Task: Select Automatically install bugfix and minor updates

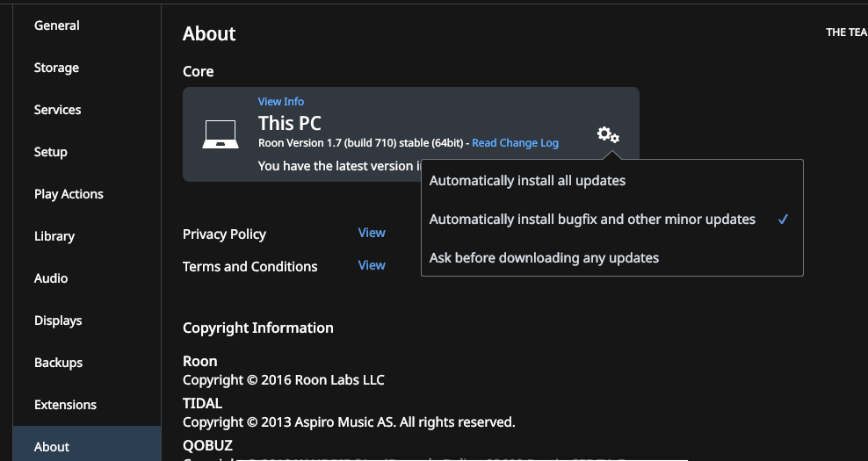Action: click(x=611, y=220)
